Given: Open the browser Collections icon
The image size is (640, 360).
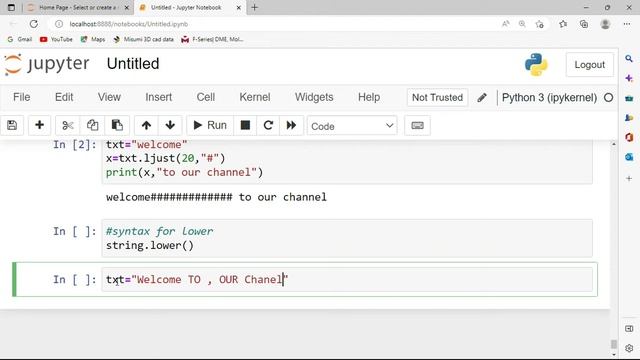Looking at the screenshot, I should click(584, 24).
